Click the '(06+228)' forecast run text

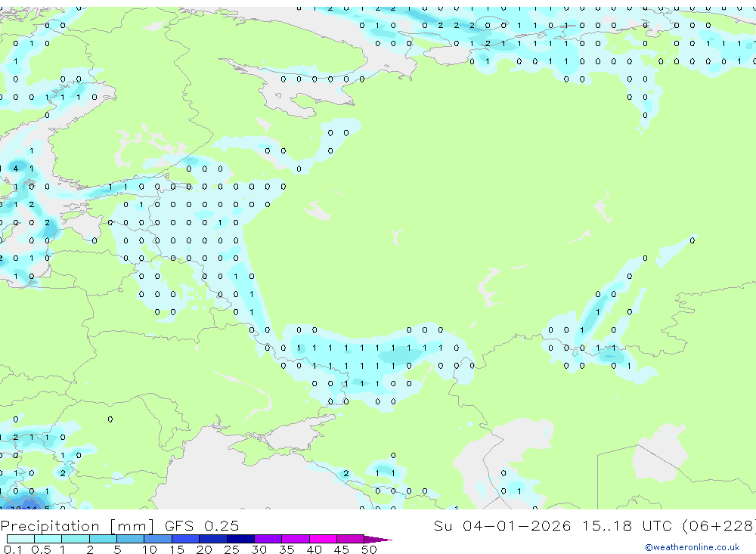(x=719, y=525)
